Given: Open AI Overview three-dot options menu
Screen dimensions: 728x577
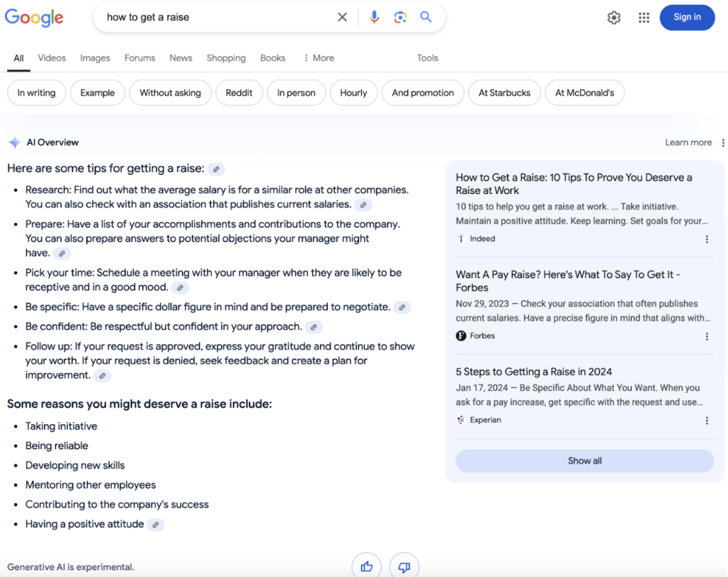Looking at the screenshot, I should click(723, 143).
